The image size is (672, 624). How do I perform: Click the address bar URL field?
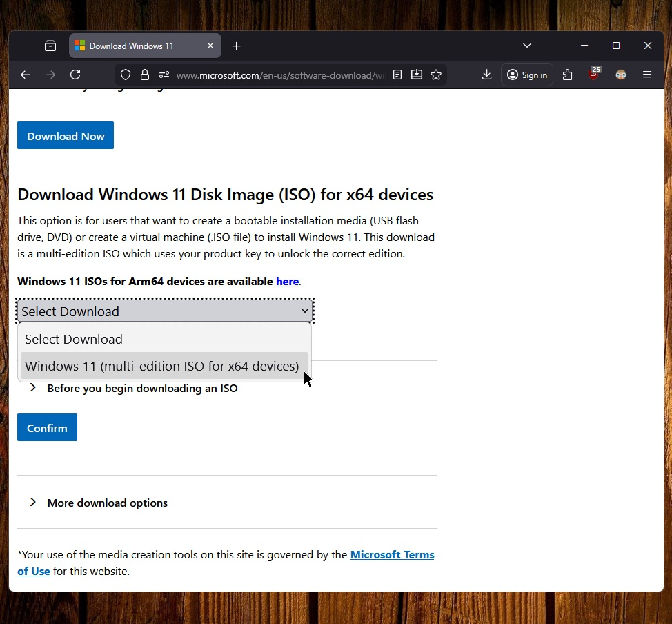[x=276, y=75]
